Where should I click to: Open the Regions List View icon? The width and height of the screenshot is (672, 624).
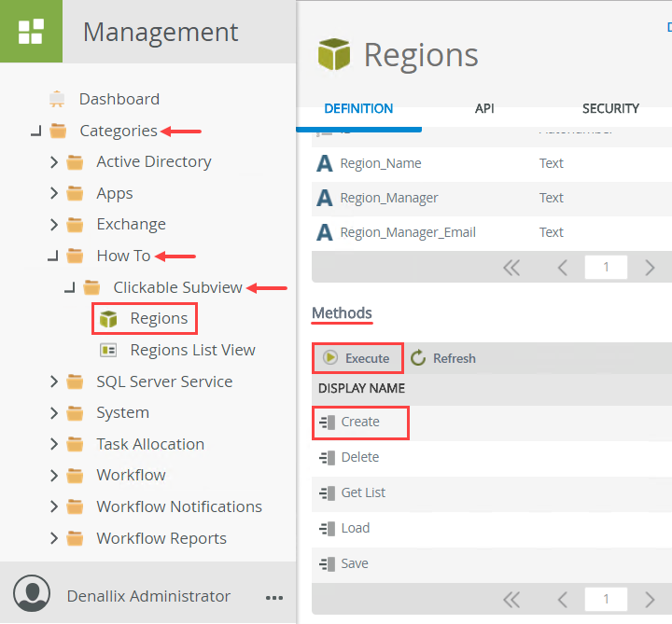pos(108,351)
